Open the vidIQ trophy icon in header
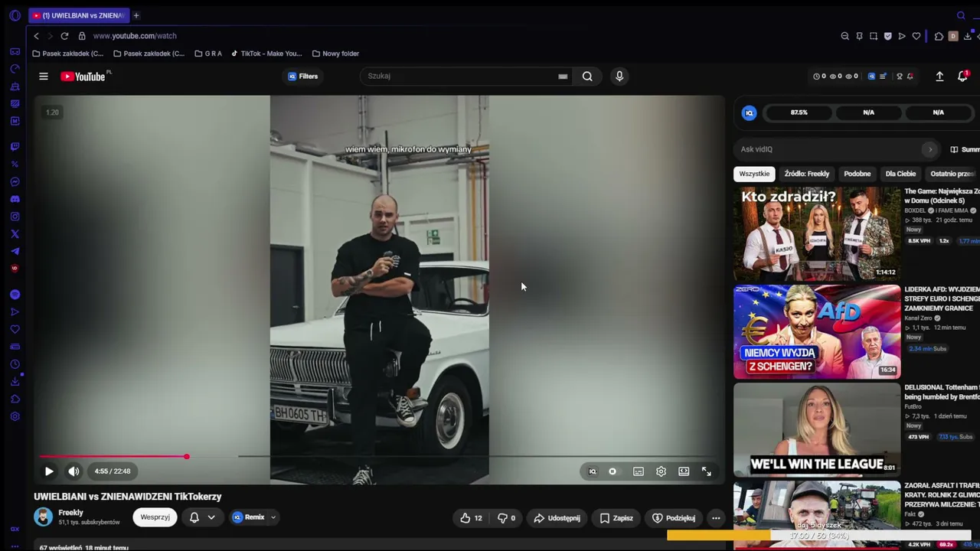 tap(900, 77)
